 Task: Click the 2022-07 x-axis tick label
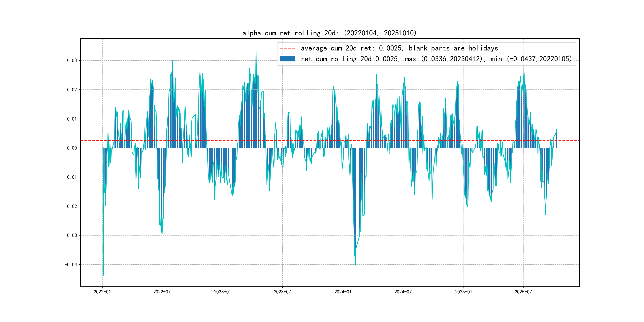point(162,292)
